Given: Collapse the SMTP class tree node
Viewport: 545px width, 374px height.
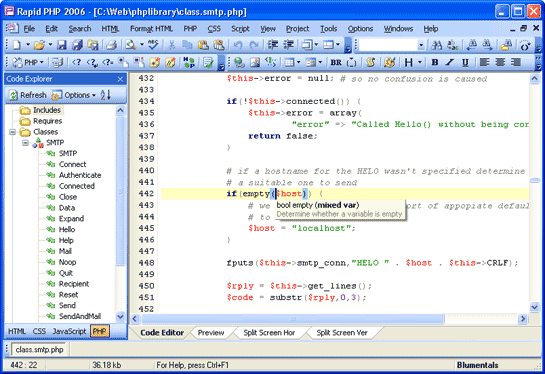Looking at the screenshot, I should [25, 143].
